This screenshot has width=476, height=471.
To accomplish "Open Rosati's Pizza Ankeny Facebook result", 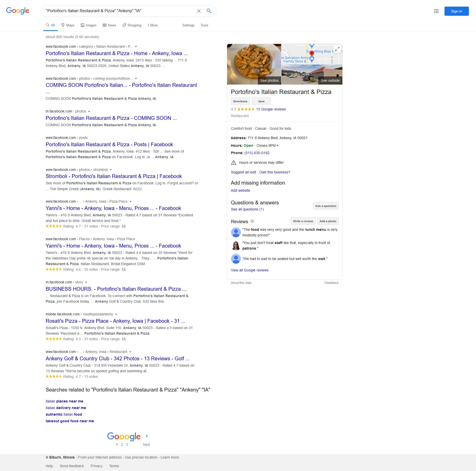I will tap(115, 321).
